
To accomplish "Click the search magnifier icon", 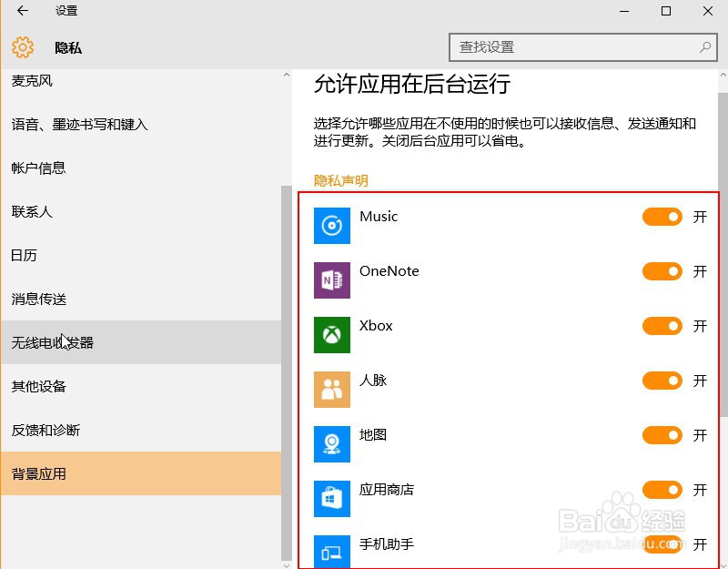I will 704,47.
